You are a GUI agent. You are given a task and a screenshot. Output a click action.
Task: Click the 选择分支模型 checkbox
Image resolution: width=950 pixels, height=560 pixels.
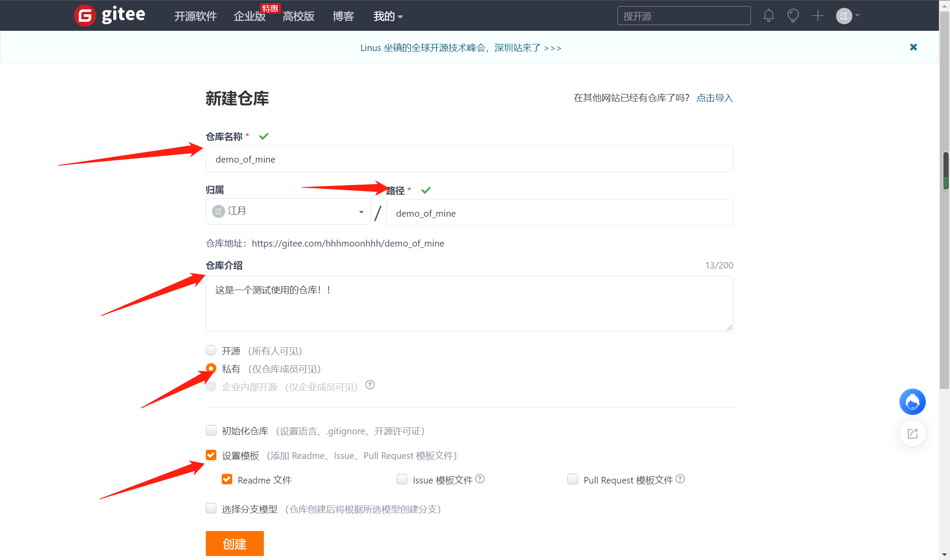(x=211, y=508)
